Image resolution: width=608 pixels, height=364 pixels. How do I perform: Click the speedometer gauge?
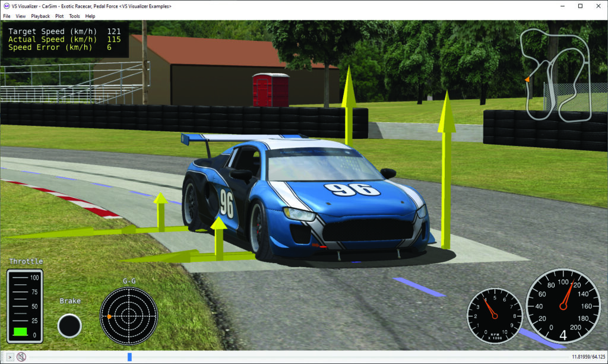pos(563,306)
